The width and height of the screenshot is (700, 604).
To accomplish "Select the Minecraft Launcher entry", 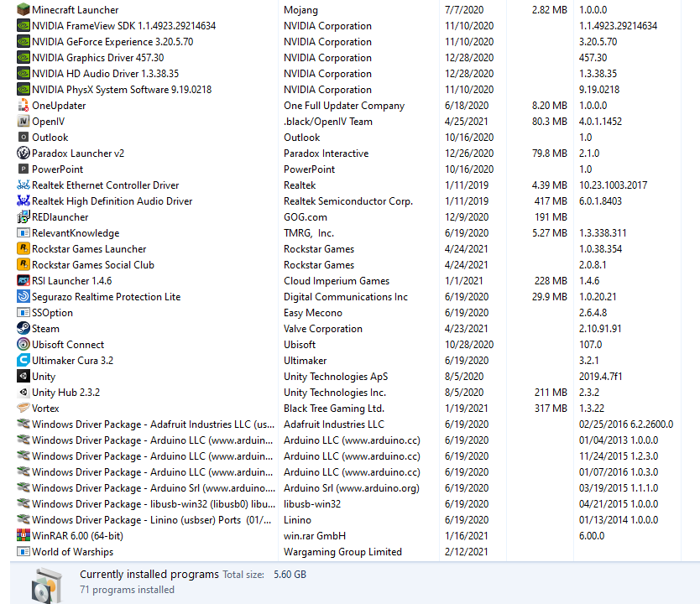I will point(75,9).
